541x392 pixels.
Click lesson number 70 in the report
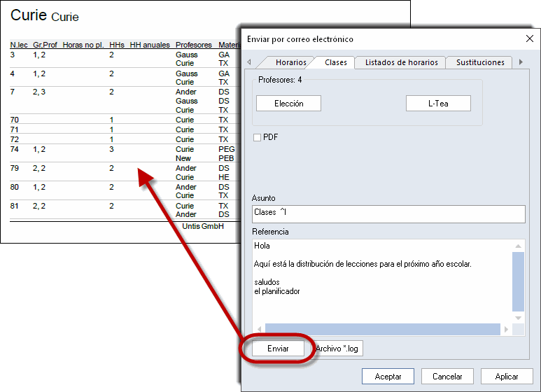pyautogui.click(x=15, y=120)
